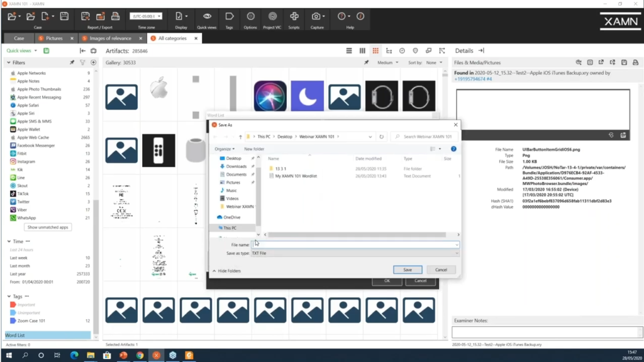The image size is (644, 362).
Task: Collapse the Details panel arrow icon
Action: pos(481,50)
